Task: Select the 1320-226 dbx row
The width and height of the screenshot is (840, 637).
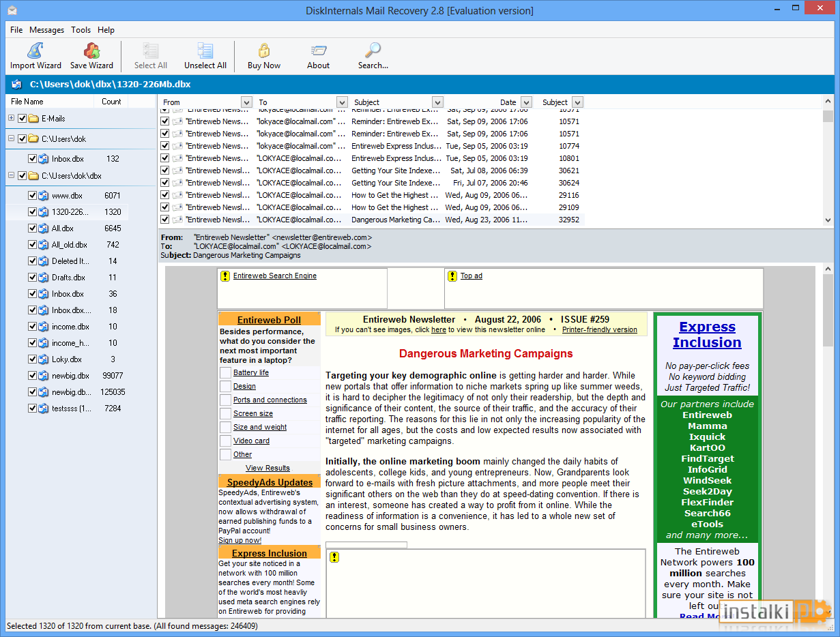Action: click(66, 212)
